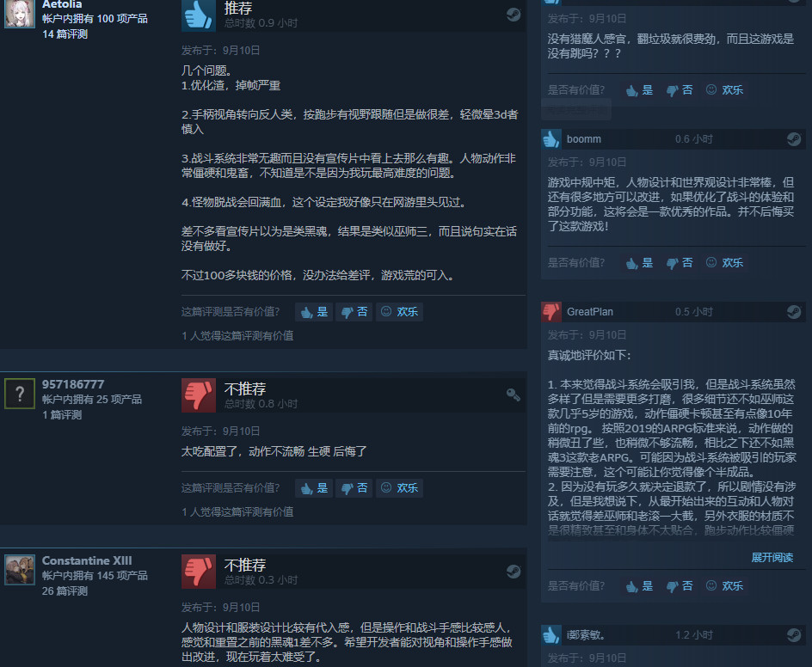This screenshot has height=667, width=812.
Task: Vote 是 (yes) on Aetolia's review helpfulness
Action: tap(314, 312)
